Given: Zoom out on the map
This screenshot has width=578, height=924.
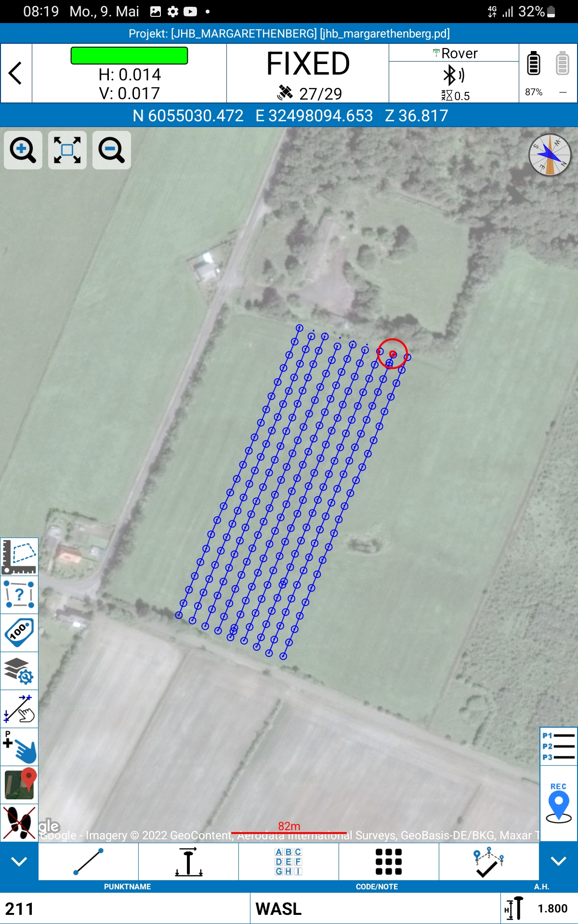Looking at the screenshot, I should point(111,150).
